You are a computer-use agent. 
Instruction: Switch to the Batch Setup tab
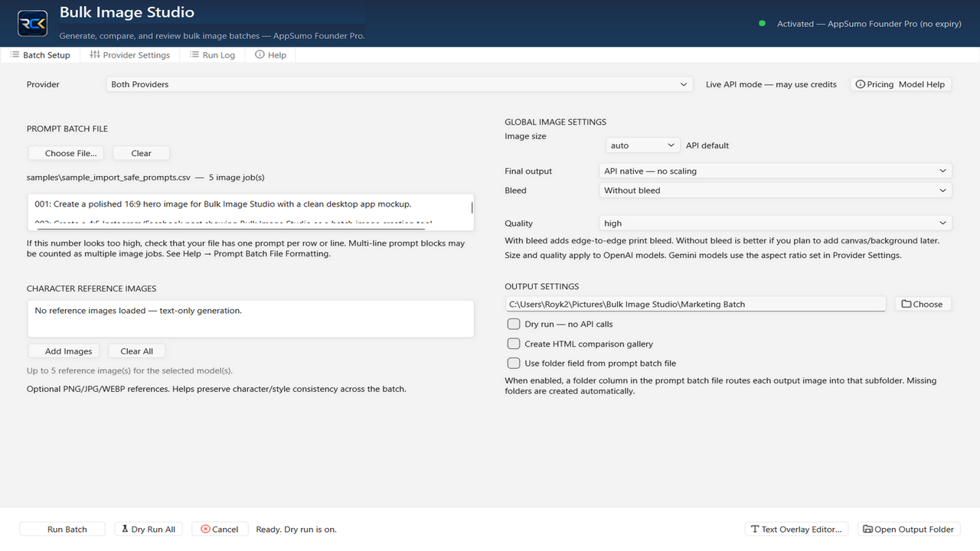coord(40,55)
